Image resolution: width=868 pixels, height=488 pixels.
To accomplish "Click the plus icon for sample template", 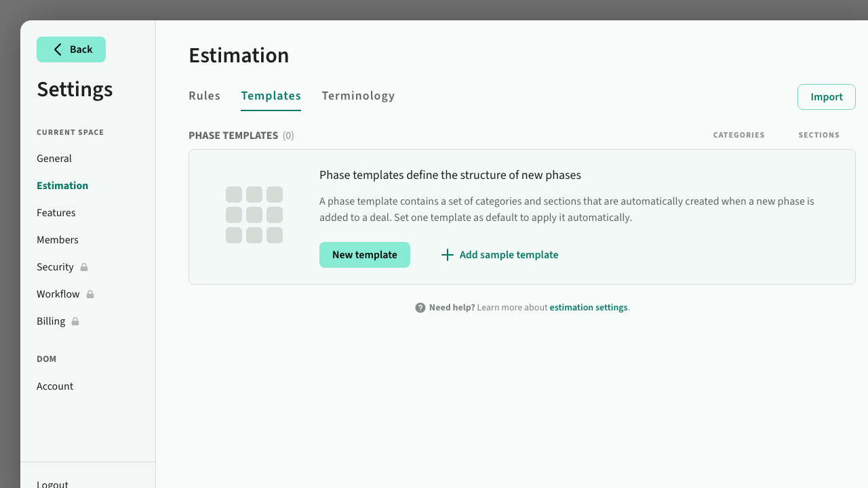I will coord(447,255).
